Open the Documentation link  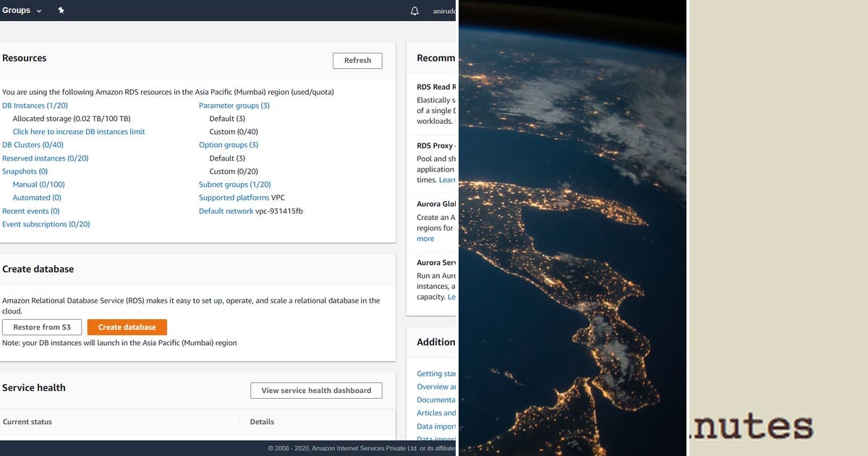point(435,400)
